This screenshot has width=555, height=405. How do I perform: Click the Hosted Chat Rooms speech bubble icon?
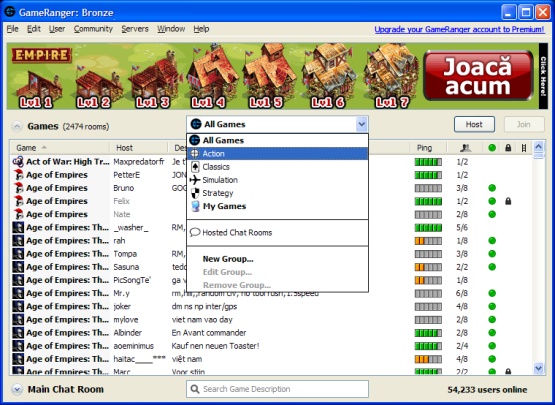point(195,233)
